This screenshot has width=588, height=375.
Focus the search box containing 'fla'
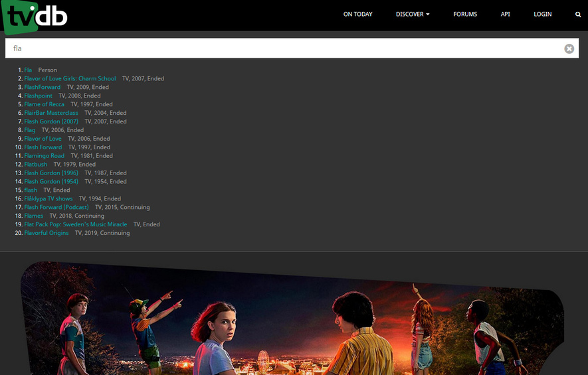(292, 48)
